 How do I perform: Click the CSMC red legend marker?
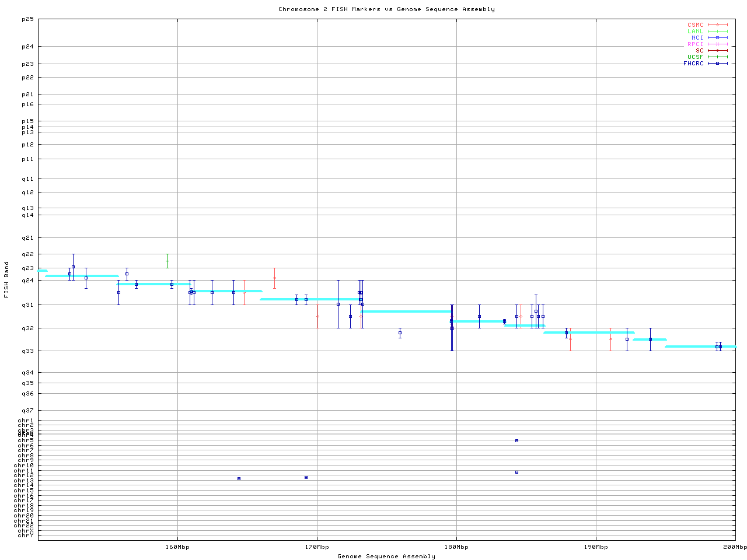717,25
